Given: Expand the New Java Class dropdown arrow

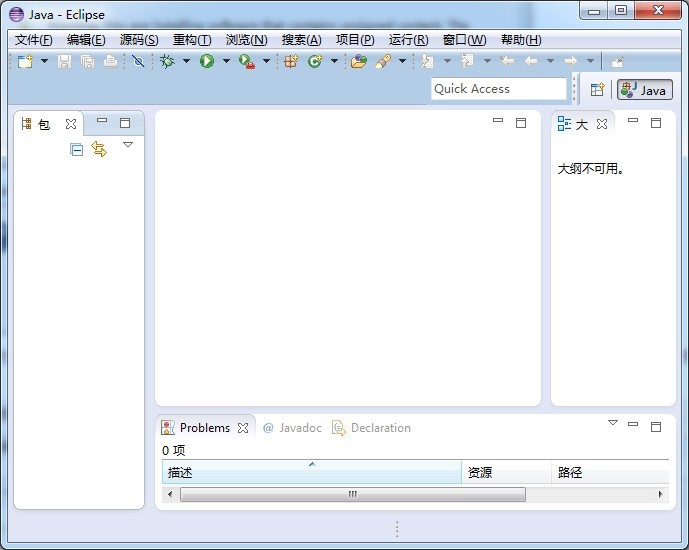Looking at the screenshot, I should [x=334, y=61].
